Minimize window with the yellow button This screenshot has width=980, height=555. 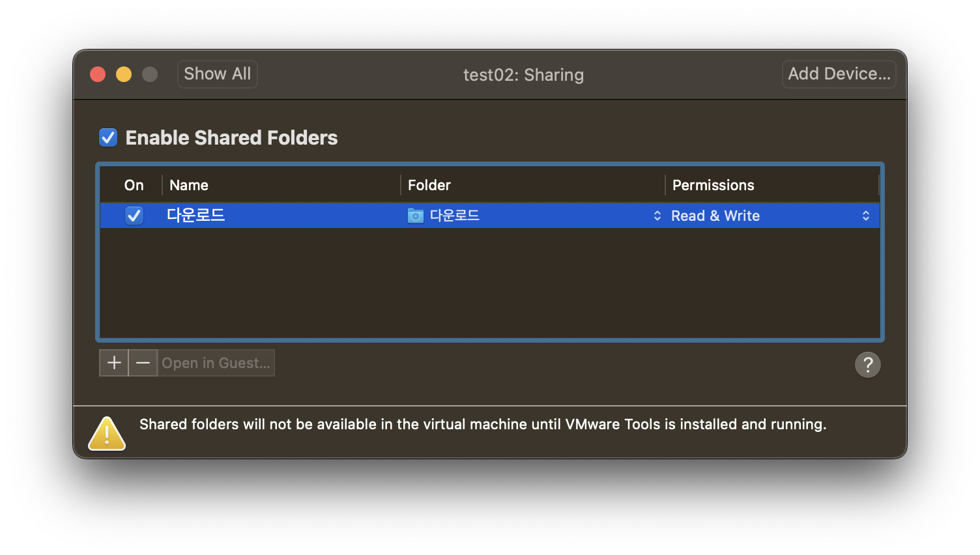point(124,74)
